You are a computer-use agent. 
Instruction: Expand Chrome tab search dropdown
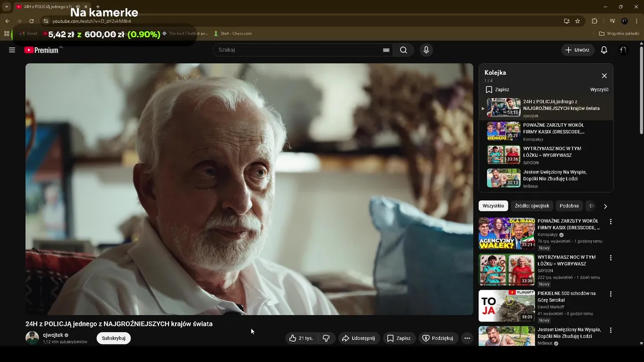click(x=7, y=7)
